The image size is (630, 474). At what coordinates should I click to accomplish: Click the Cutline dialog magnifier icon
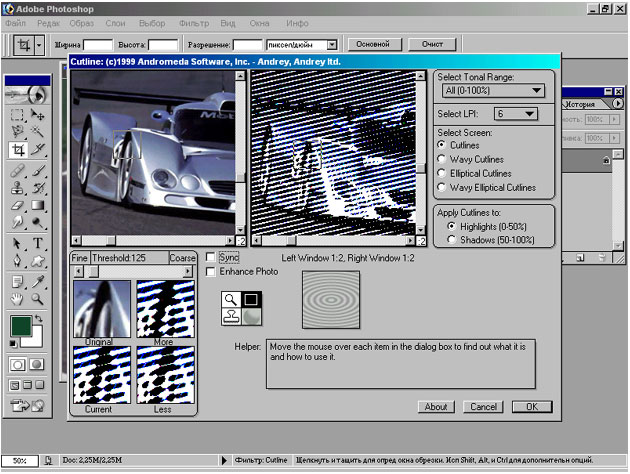(231, 299)
